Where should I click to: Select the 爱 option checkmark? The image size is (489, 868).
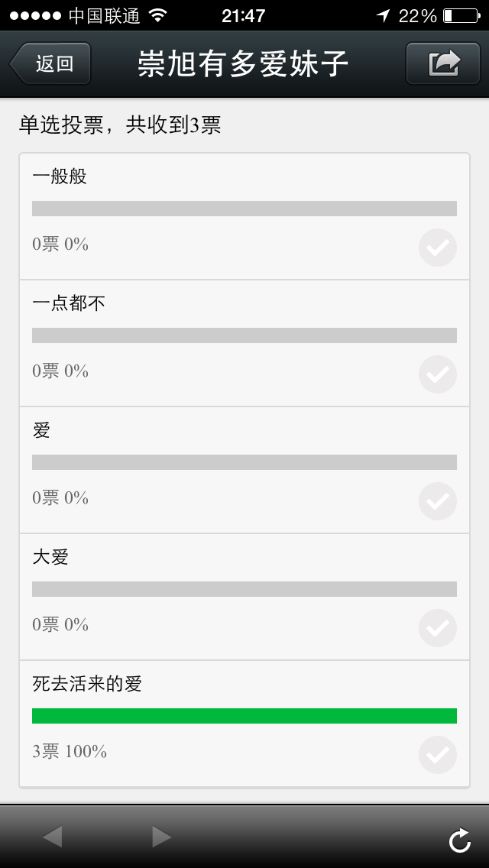point(438,501)
